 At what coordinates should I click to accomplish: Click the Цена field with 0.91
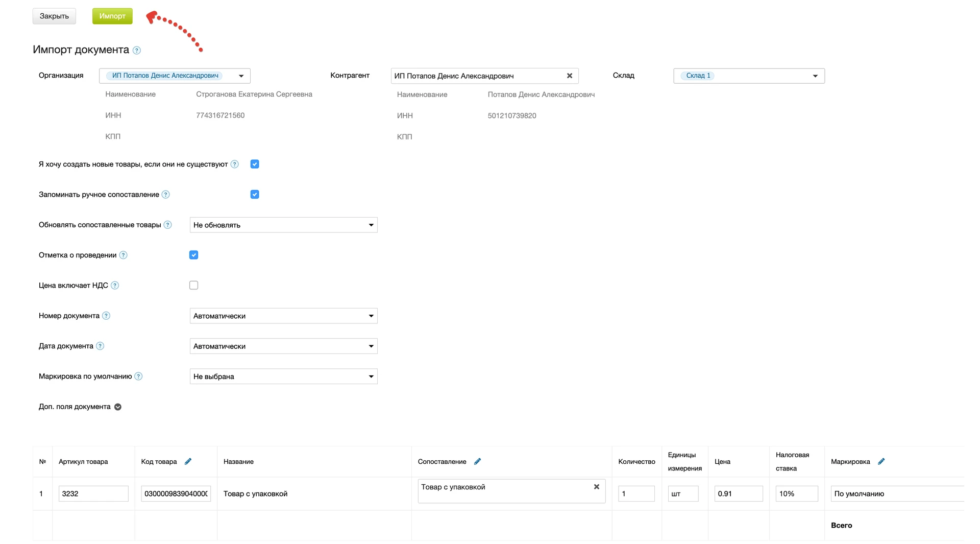click(739, 493)
